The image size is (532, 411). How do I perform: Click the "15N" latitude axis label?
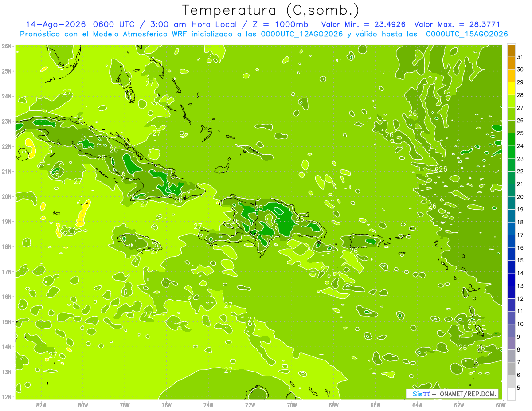tap(7, 321)
